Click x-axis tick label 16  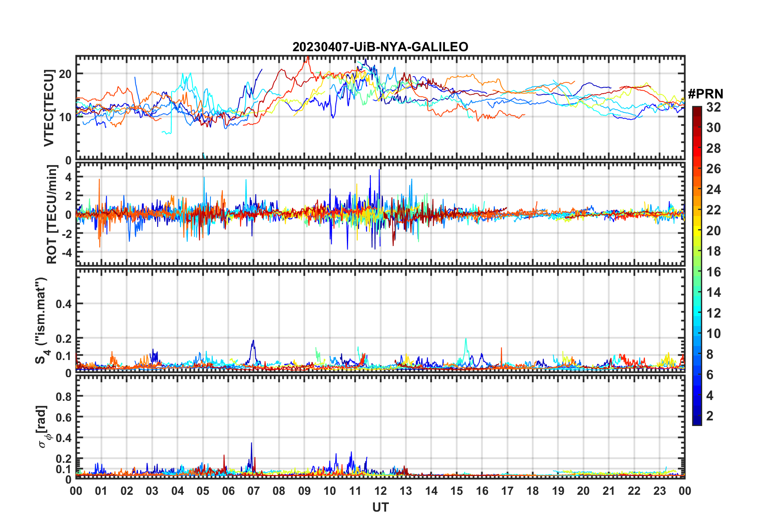tap(482, 491)
